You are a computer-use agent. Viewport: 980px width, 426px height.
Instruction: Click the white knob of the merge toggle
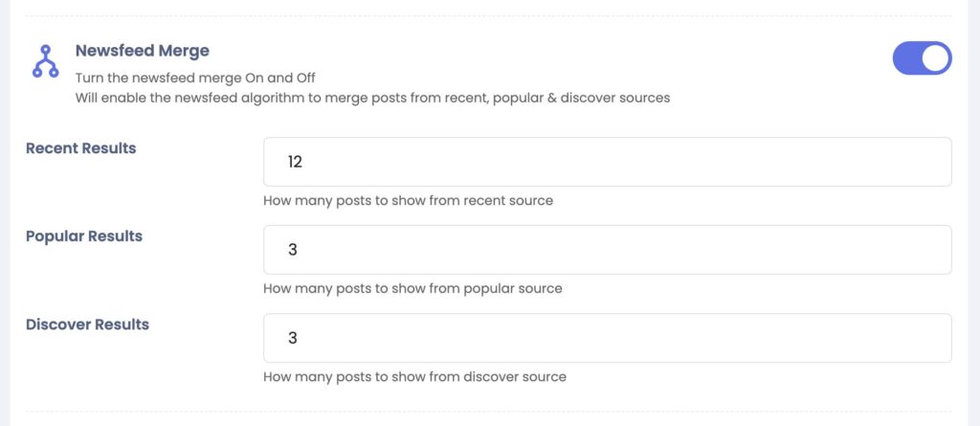935,58
